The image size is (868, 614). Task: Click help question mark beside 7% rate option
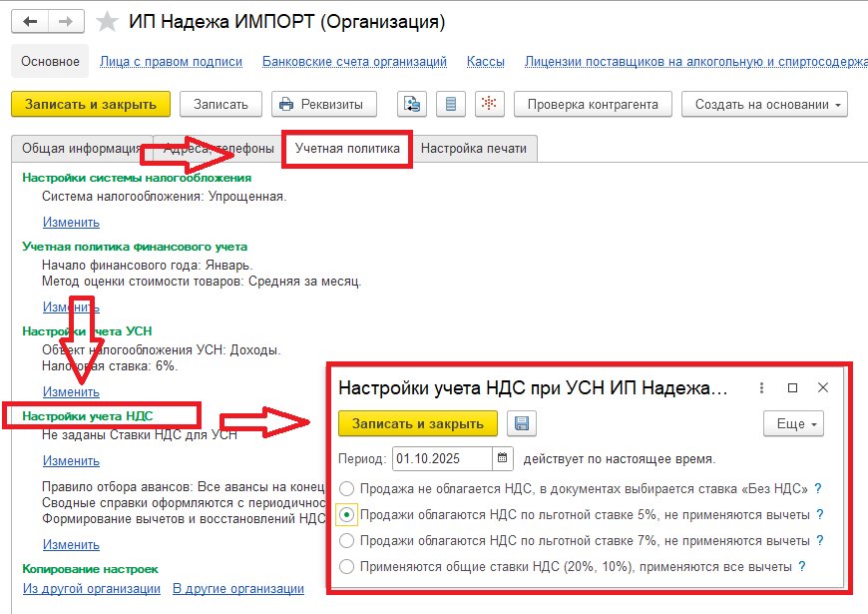click(819, 540)
